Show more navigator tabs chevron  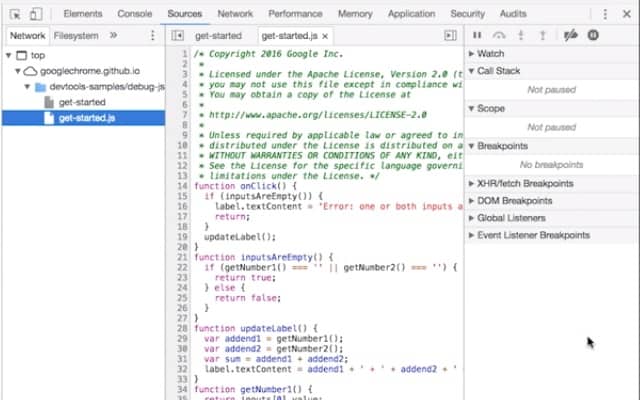click(x=113, y=36)
